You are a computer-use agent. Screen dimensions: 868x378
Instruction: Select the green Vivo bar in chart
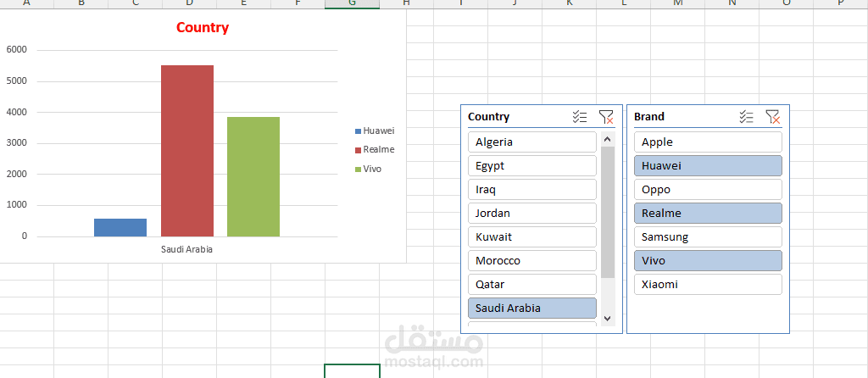point(253,176)
